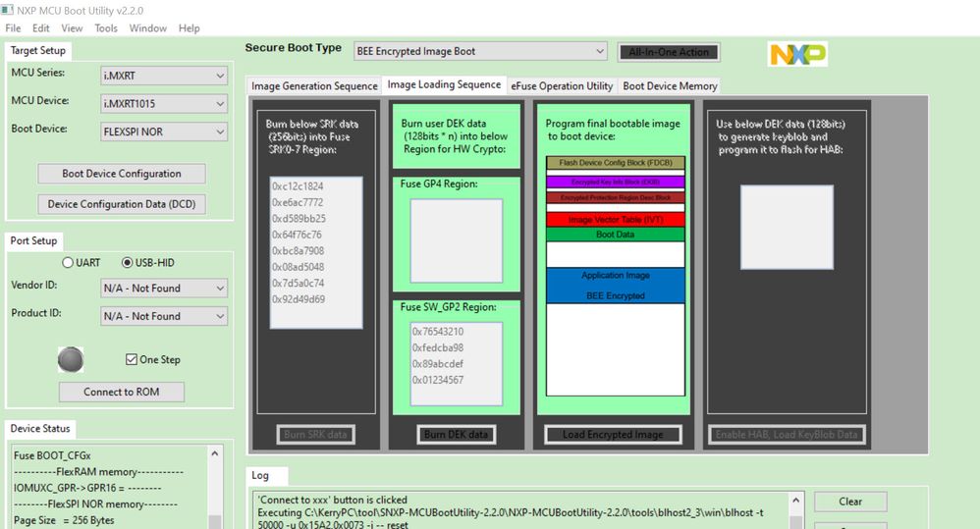The image size is (980, 529).
Task: Click the IOMUXC_GPR->GPR16 status line
Action: point(87,489)
